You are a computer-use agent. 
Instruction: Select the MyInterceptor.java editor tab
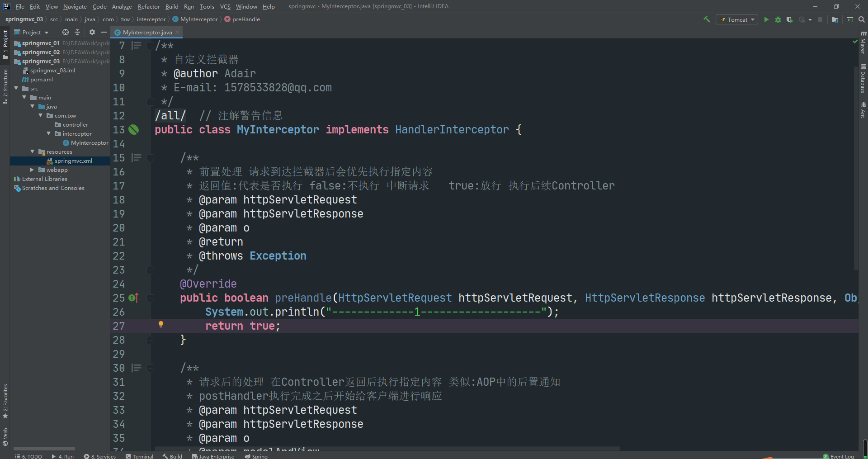[x=146, y=32]
